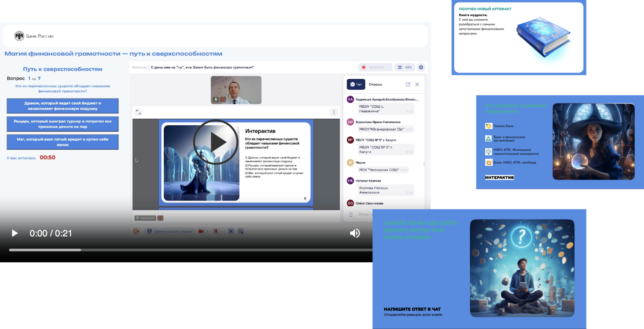Expand the presentation to fullscreen
This screenshot has height=329, width=644.
138,112
